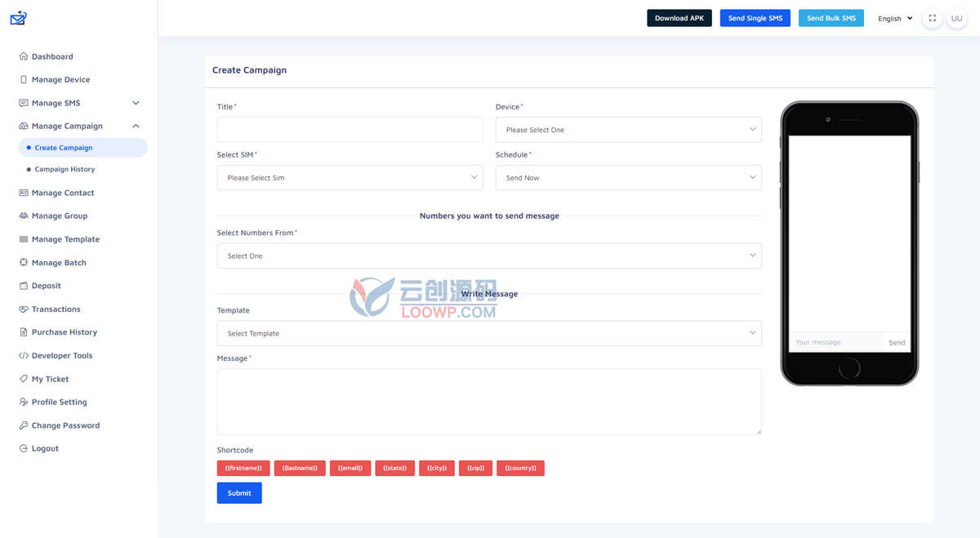Expand the Manage SMS submenu
Viewport: 980px width, 538px height.
(x=136, y=103)
